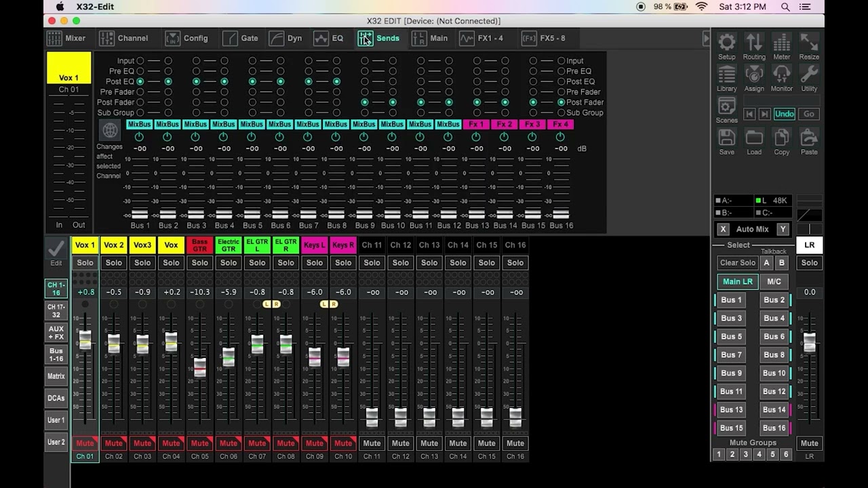Select the Main LR sends button
This screenshot has width=868, height=488.
point(738,281)
